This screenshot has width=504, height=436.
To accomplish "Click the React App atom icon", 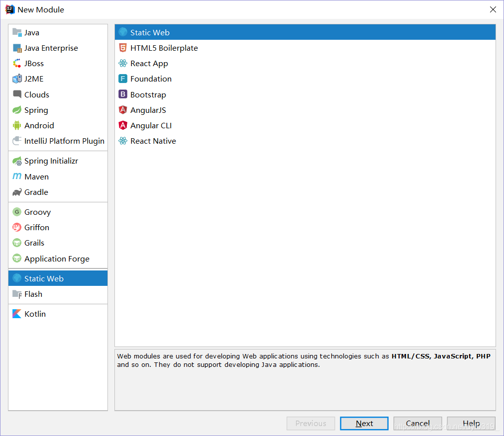I will point(123,63).
